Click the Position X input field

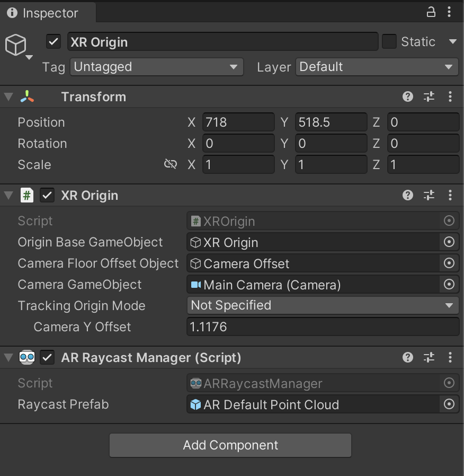coord(238,122)
